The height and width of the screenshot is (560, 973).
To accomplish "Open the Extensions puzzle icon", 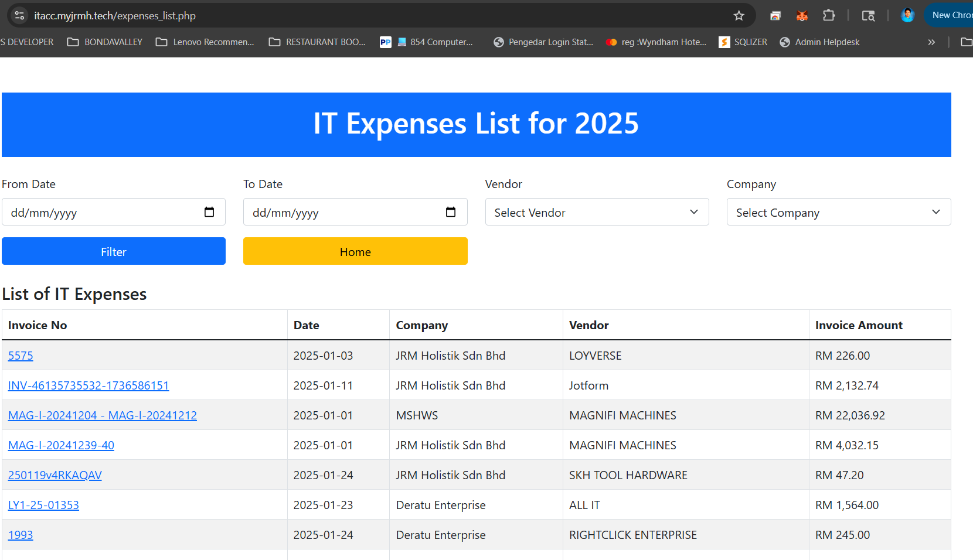I will pos(829,16).
